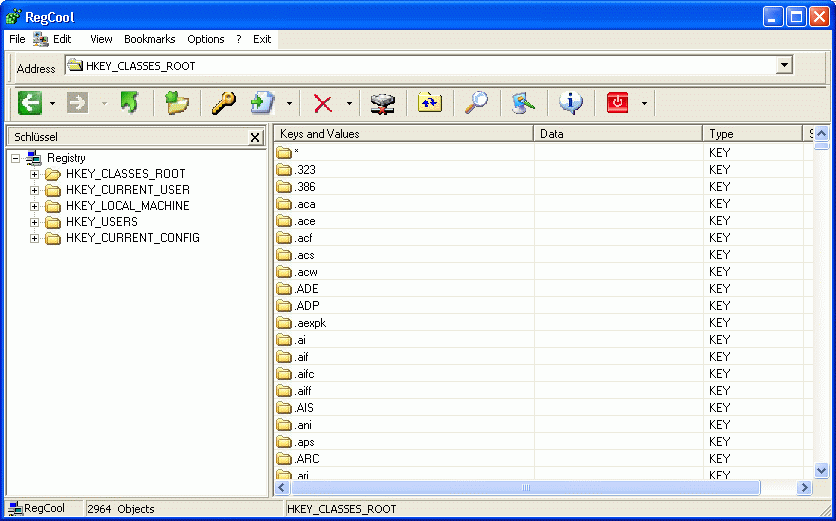Click the folder icon of .ADE key
This screenshot has height=521, width=836.
pyautogui.click(x=284, y=290)
